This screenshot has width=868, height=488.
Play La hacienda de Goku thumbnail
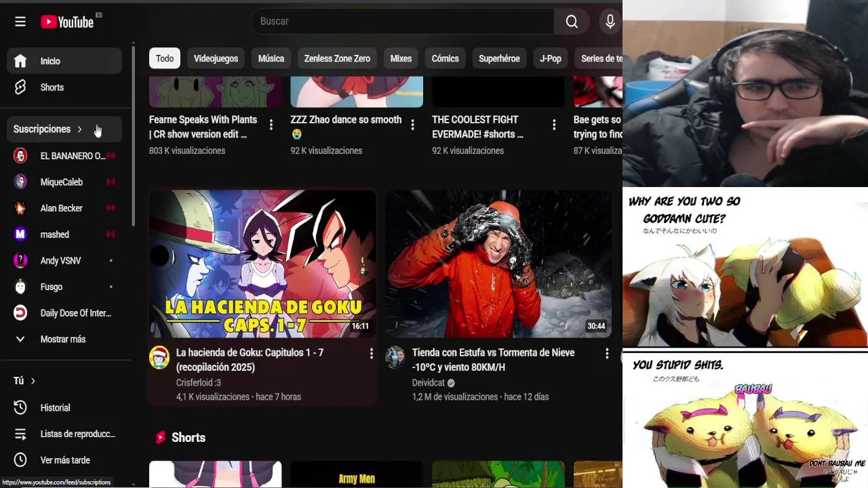point(262,264)
